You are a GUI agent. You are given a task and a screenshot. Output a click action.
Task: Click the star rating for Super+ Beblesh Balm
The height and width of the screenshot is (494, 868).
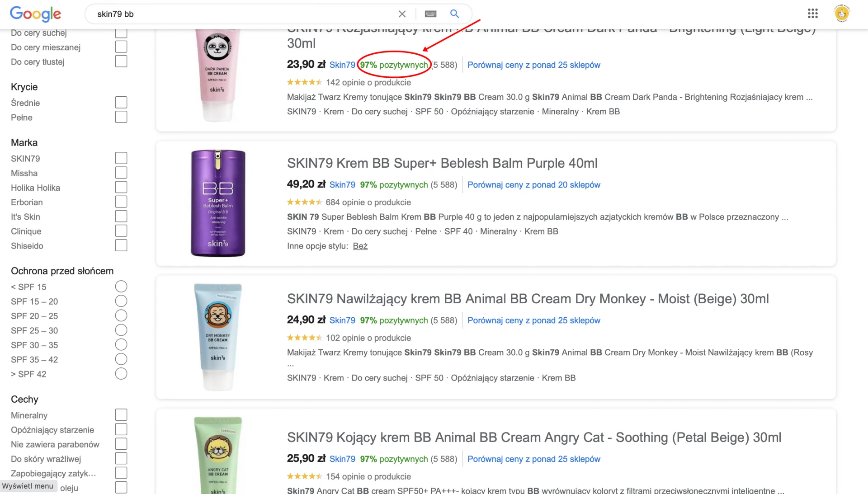pyautogui.click(x=304, y=202)
